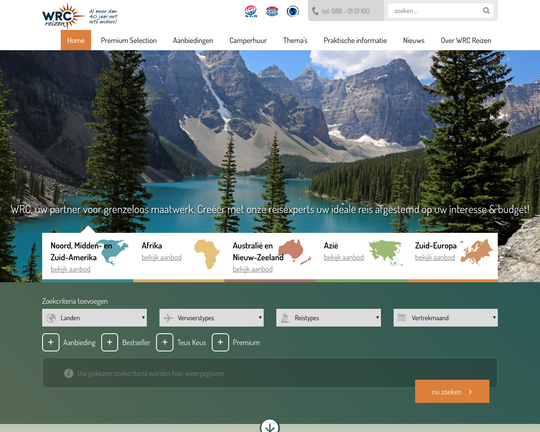The width and height of the screenshot is (540, 432).
Task: Click the SGR certification badge icon
Action: pyautogui.click(x=251, y=11)
